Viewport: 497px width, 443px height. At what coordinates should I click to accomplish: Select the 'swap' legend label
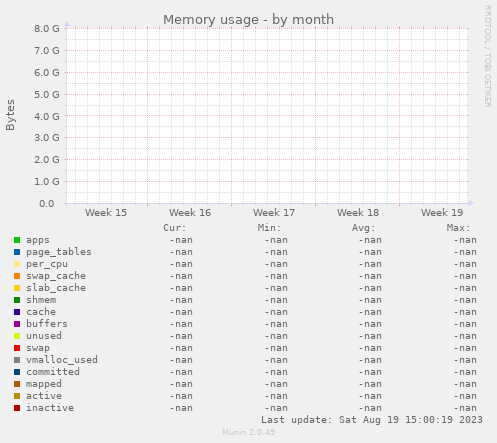click(38, 348)
